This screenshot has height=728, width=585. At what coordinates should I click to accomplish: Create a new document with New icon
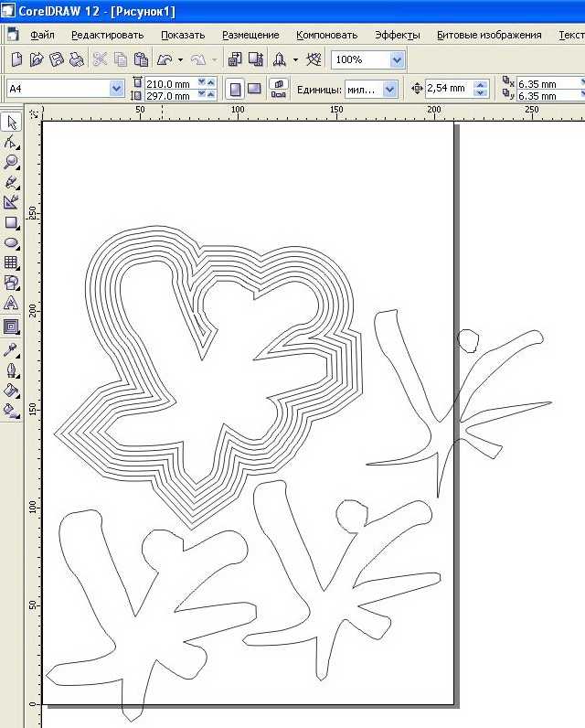click(x=16, y=59)
